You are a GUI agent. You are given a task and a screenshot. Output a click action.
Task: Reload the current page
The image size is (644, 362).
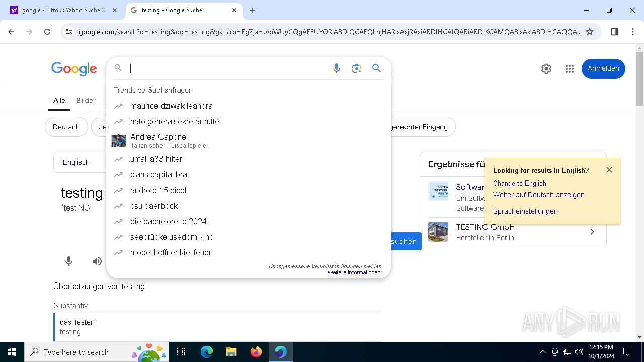(x=47, y=32)
